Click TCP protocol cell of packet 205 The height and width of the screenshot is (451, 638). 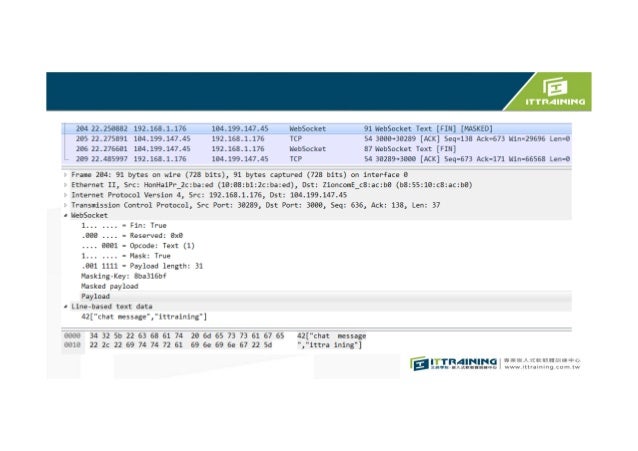[296, 139]
